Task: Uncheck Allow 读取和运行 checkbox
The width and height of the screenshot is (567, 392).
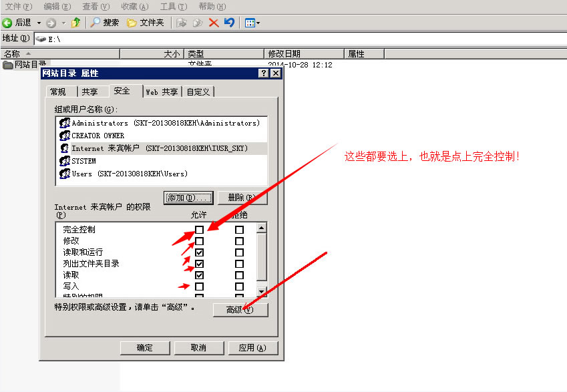Action: coord(199,252)
